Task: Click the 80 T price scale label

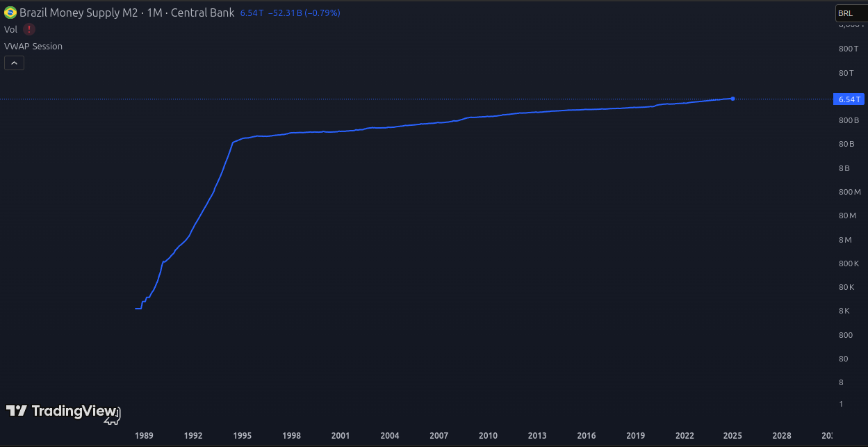Action: coord(846,73)
